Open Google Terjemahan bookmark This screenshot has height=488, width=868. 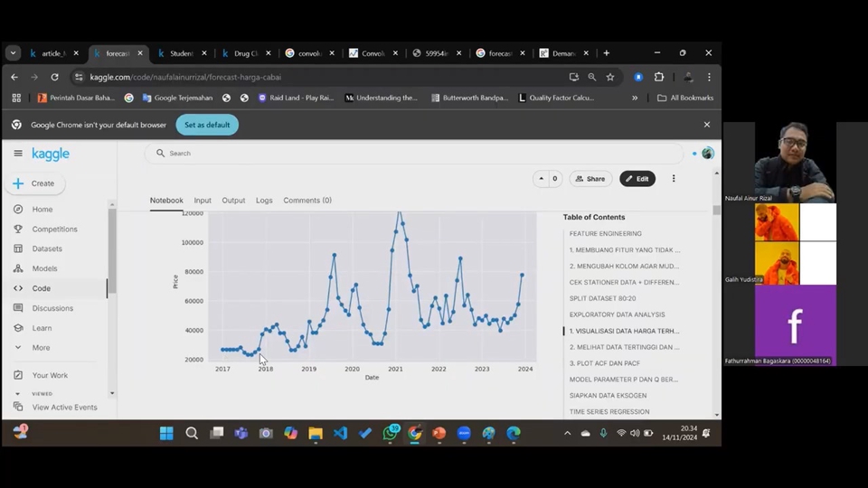point(177,98)
